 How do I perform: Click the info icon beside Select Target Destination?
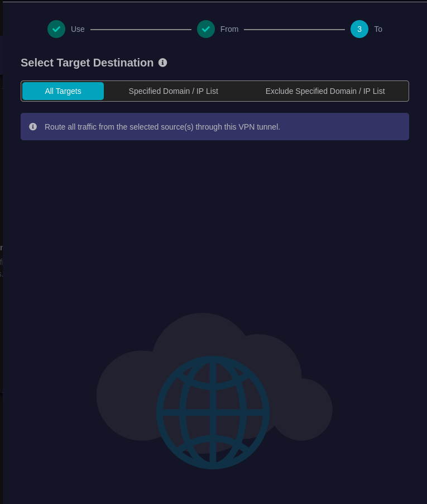(x=163, y=63)
